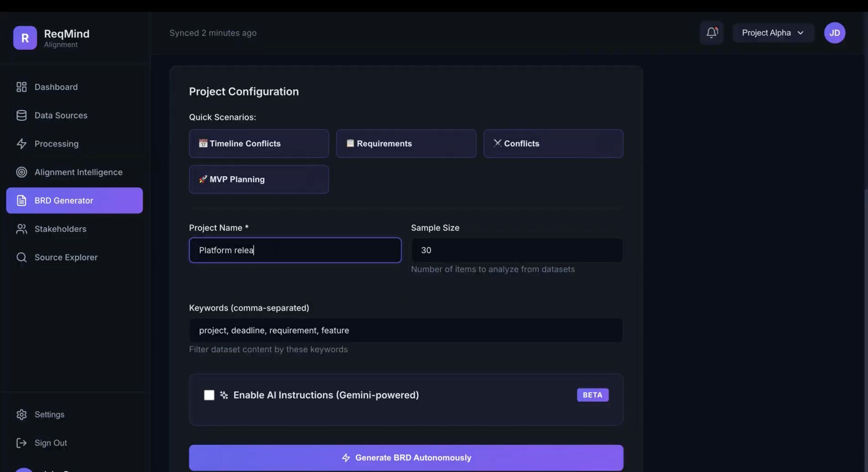Open notifications bell icon

[712, 33]
